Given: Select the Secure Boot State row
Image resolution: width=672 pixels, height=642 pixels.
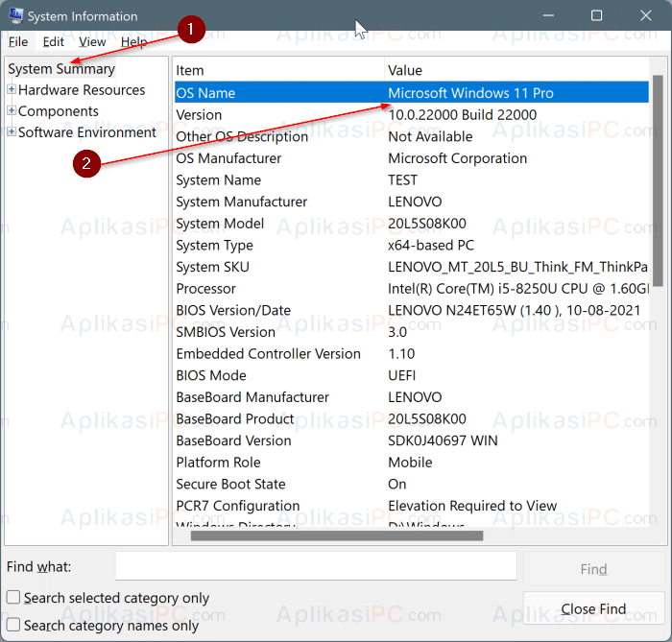Looking at the screenshot, I should point(412,484).
